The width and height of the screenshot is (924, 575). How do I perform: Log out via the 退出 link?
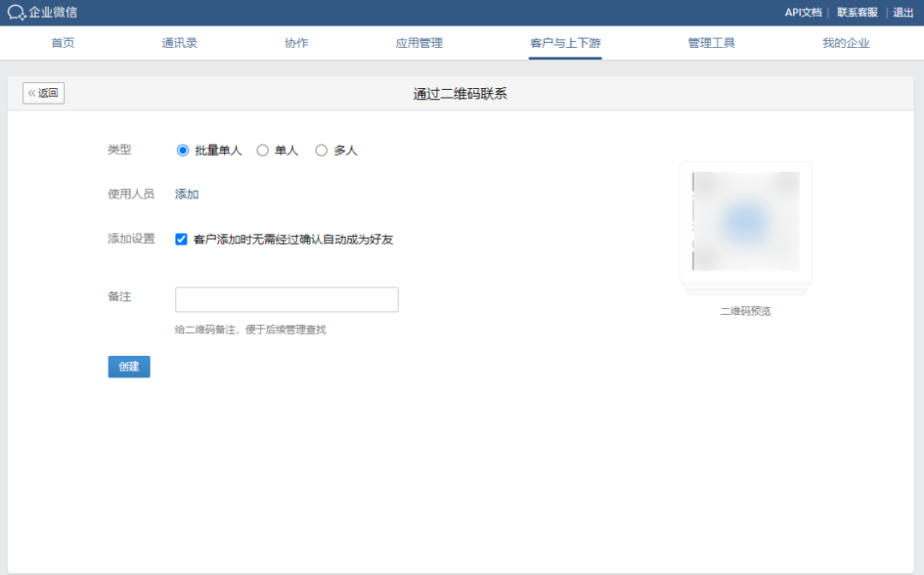[x=903, y=12]
